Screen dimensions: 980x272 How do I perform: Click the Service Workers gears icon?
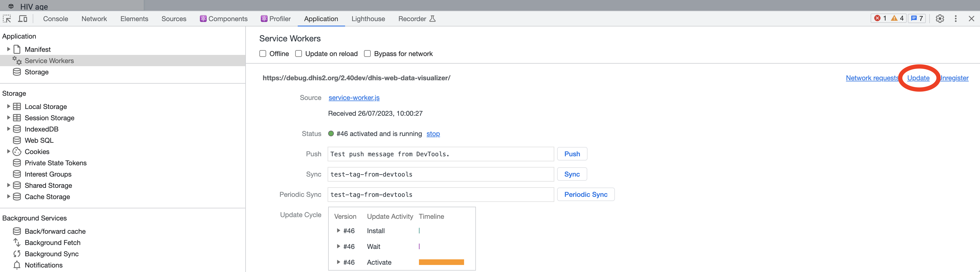point(17,61)
